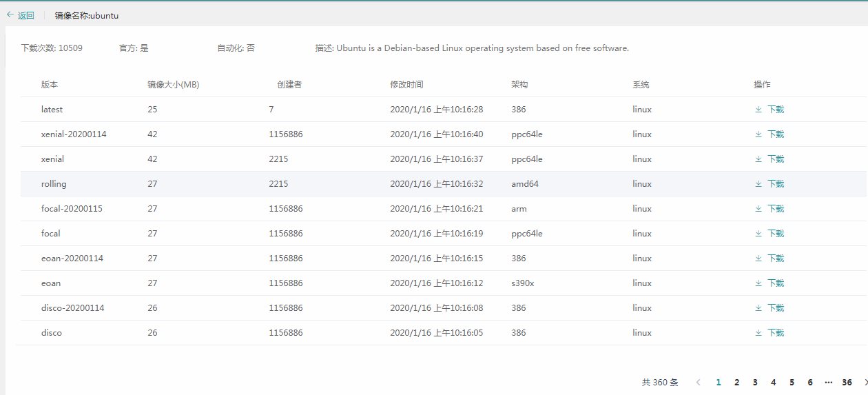
Task: Click creator value 7 in latest row
Action: [x=271, y=109]
